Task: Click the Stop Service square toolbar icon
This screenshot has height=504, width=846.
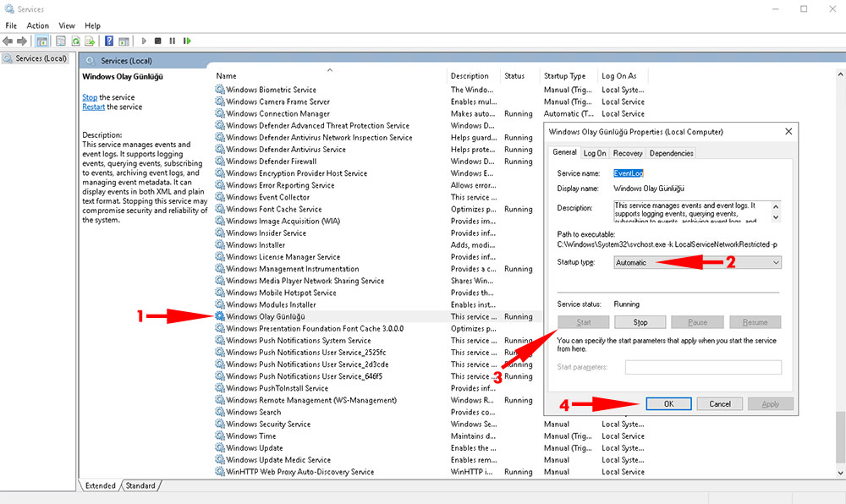Action: tap(157, 41)
